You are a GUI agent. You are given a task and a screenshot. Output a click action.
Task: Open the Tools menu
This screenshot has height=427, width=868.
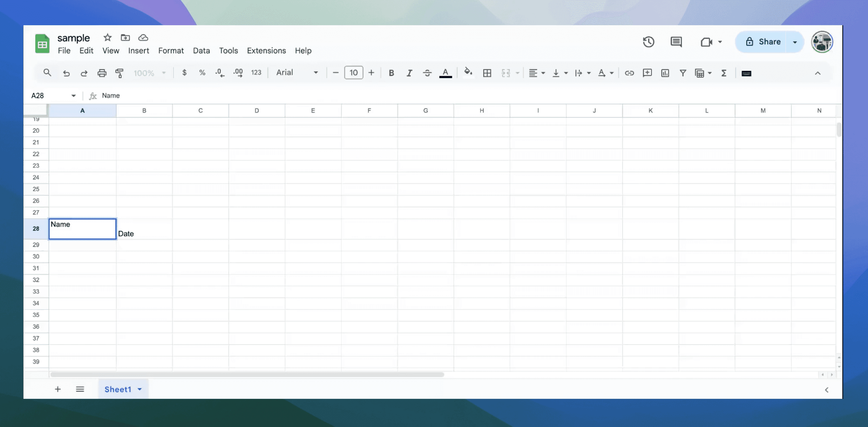(x=228, y=50)
